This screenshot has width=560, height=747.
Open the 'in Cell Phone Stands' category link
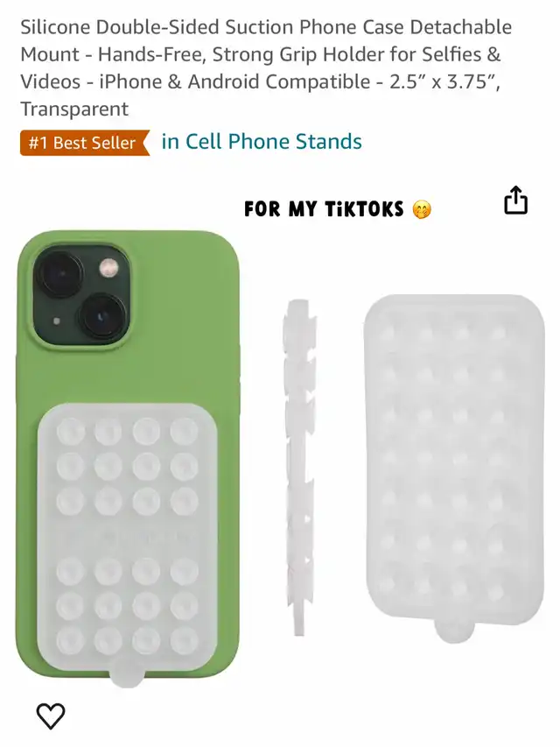(262, 142)
